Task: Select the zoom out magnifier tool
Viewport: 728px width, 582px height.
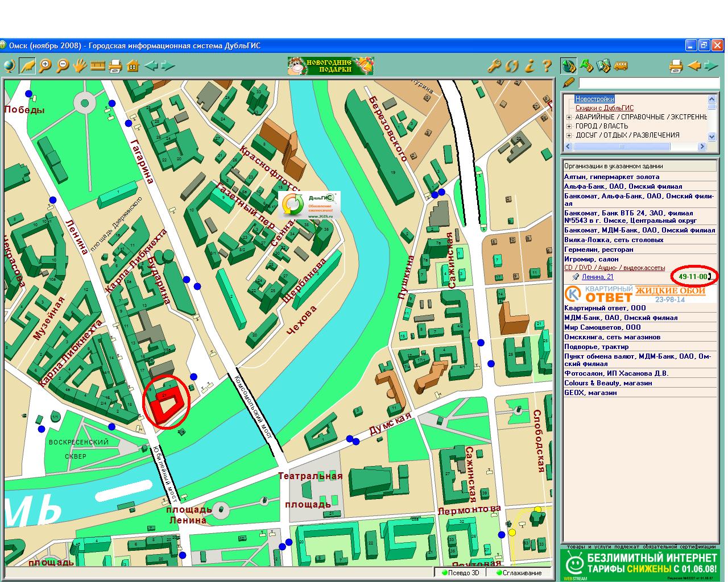Action: [x=63, y=66]
